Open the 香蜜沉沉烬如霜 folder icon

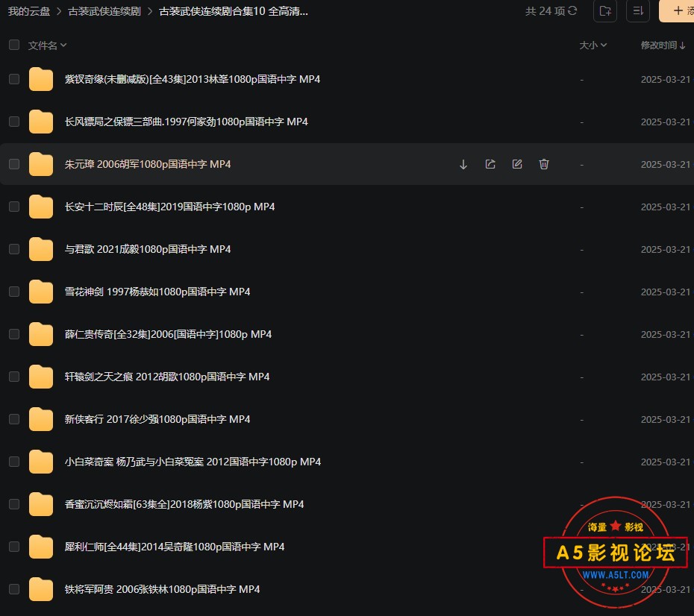click(41, 504)
